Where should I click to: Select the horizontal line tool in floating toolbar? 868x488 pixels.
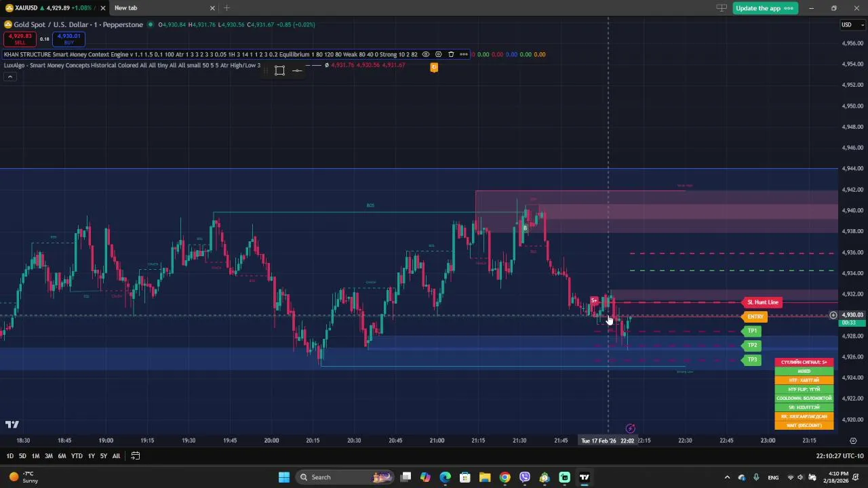pyautogui.click(x=297, y=70)
